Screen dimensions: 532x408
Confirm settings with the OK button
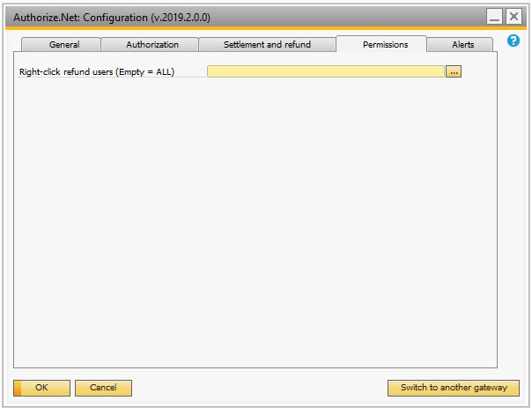41,388
